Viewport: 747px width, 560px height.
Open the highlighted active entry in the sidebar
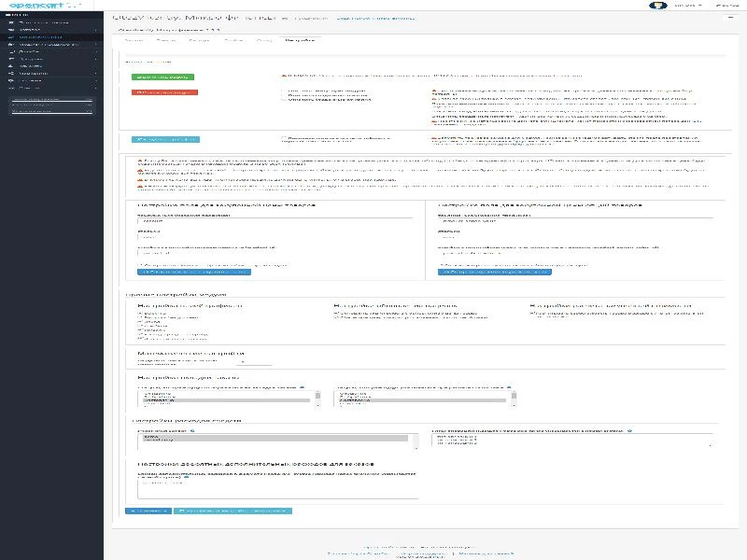[x=51, y=36]
